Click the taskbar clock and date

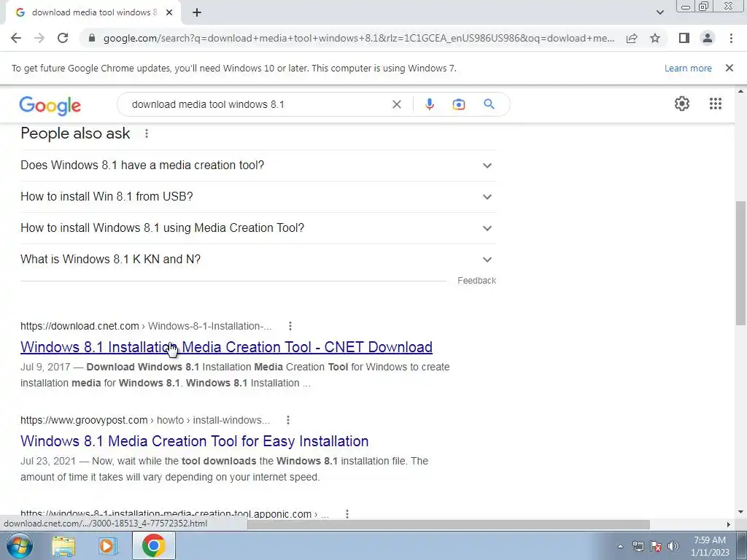pos(710,546)
